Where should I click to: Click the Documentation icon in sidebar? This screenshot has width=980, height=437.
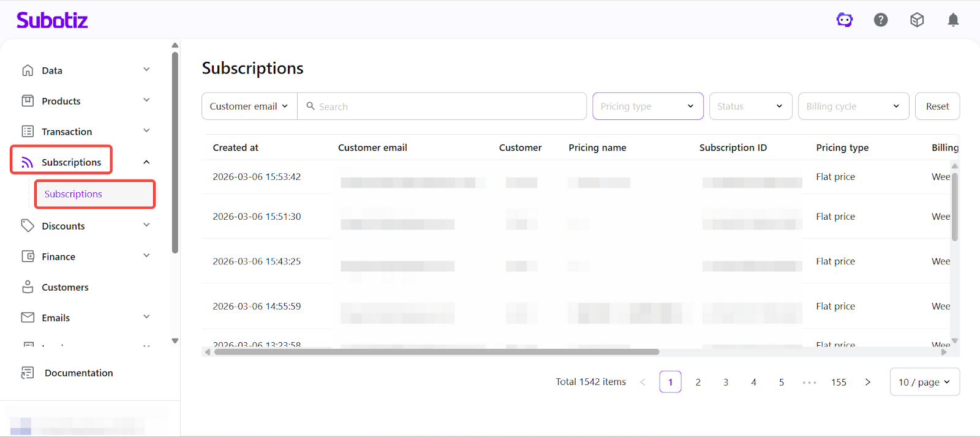point(28,373)
